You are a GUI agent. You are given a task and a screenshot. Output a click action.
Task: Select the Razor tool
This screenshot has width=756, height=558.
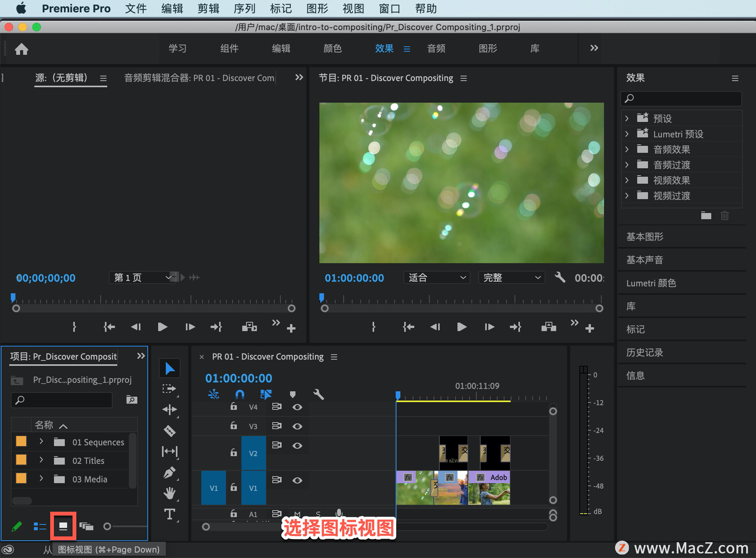coord(169,431)
